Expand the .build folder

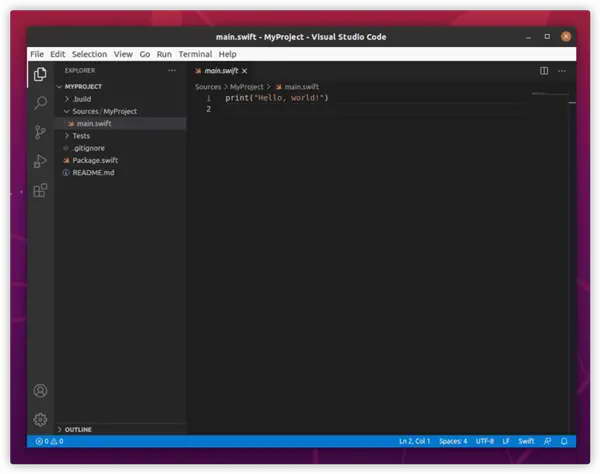click(67, 99)
